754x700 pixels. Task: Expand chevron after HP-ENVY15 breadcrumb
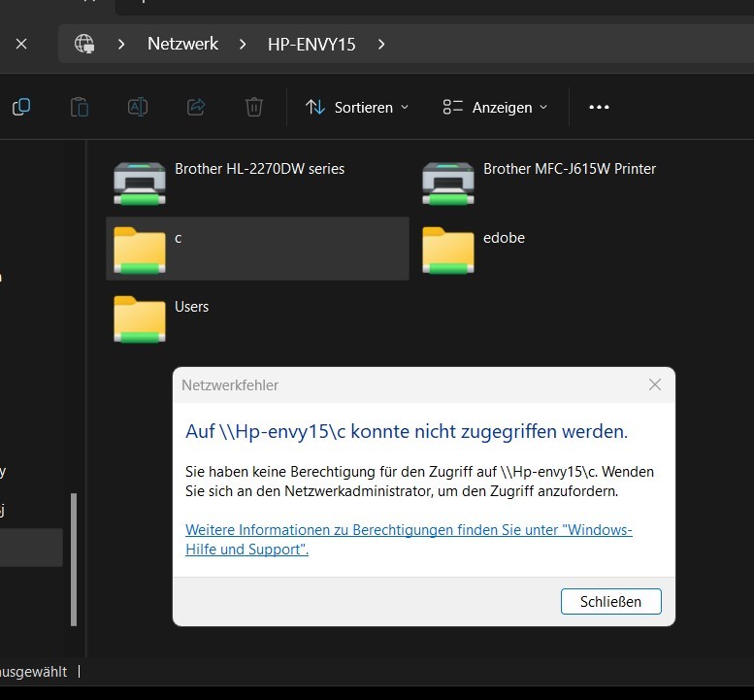click(x=381, y=45)
